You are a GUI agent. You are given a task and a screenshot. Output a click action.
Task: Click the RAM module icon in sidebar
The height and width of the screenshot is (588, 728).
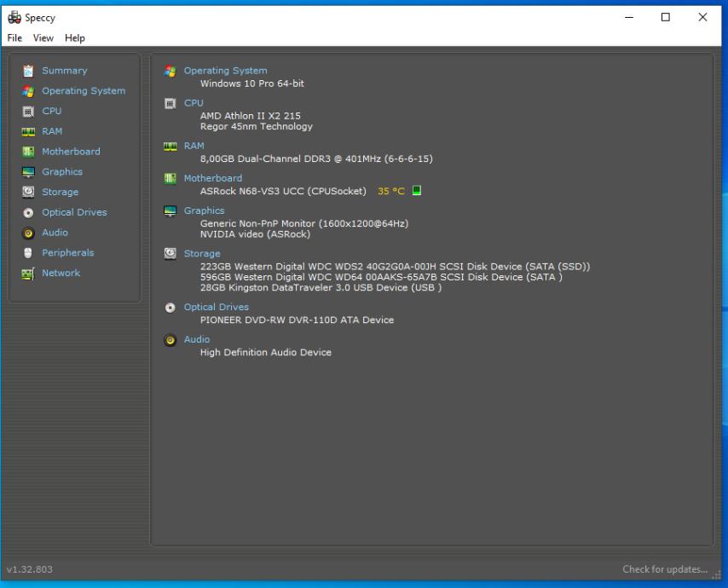[x=28, y=131]
